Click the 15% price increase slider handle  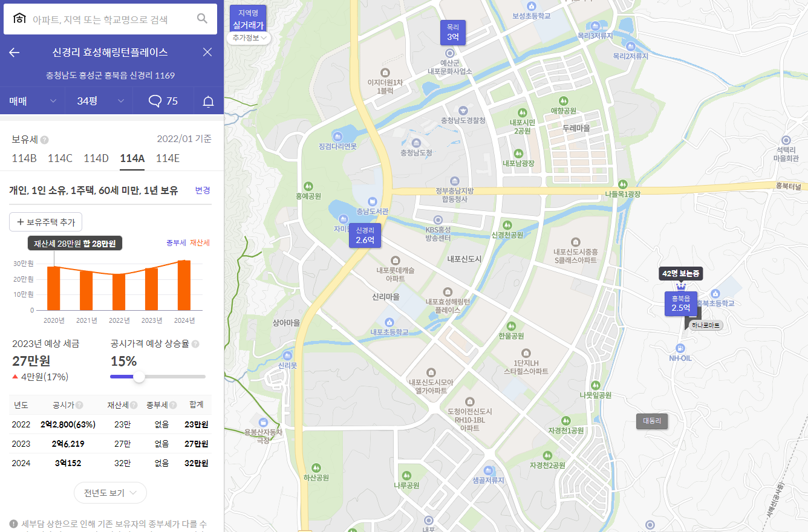[138, 377]
